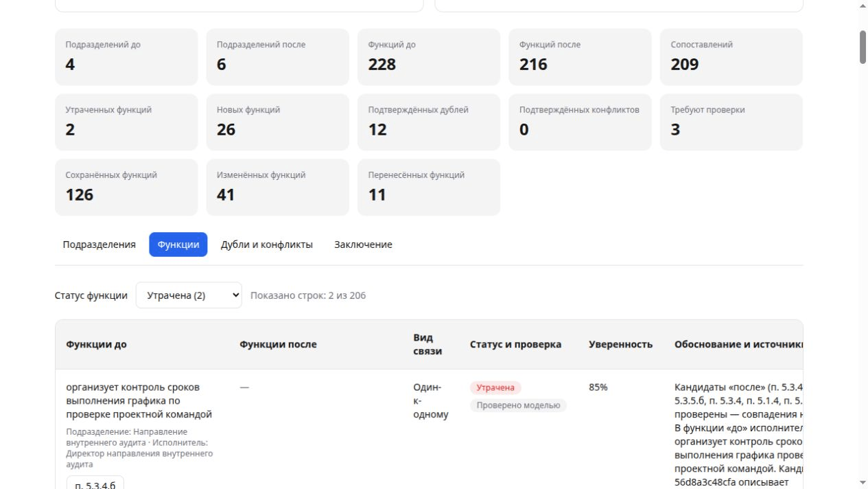Open the Дубли и конфликты tab
868x489 pixels.
point(267,244)
